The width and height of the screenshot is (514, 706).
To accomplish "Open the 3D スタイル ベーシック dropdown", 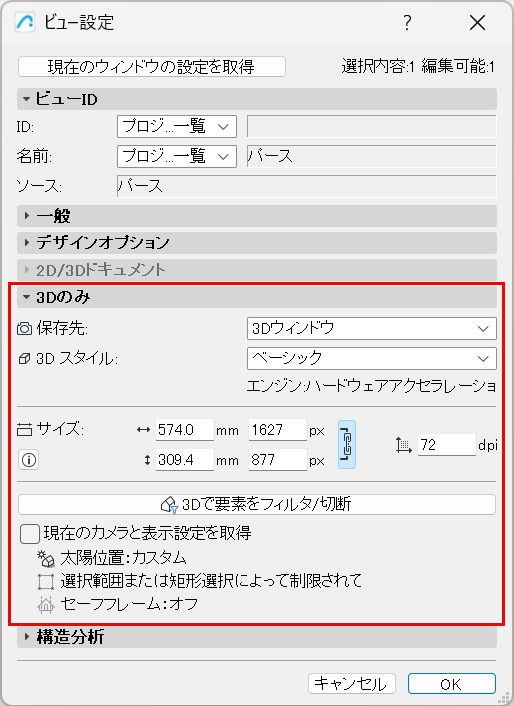I will (371, 358).
